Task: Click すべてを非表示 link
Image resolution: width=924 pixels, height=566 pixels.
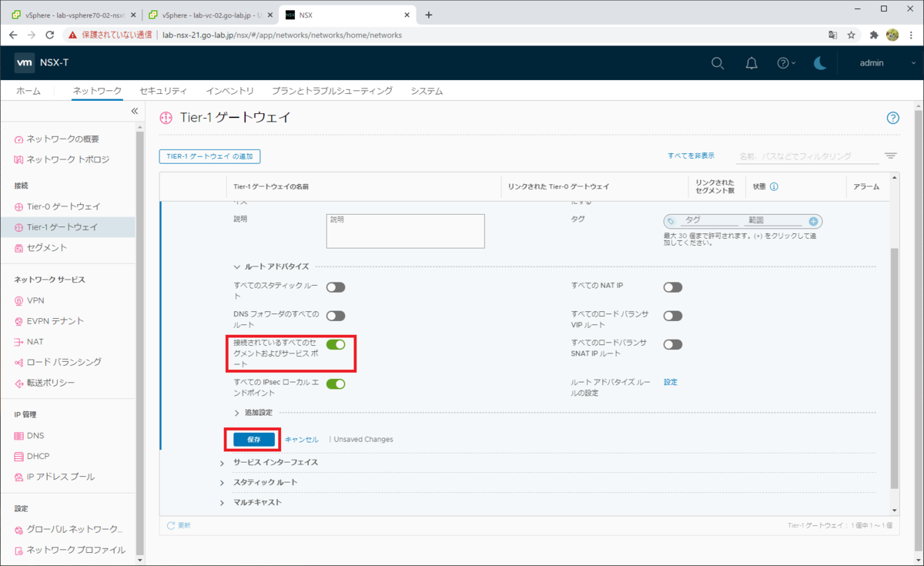Action: click(691, 156)
